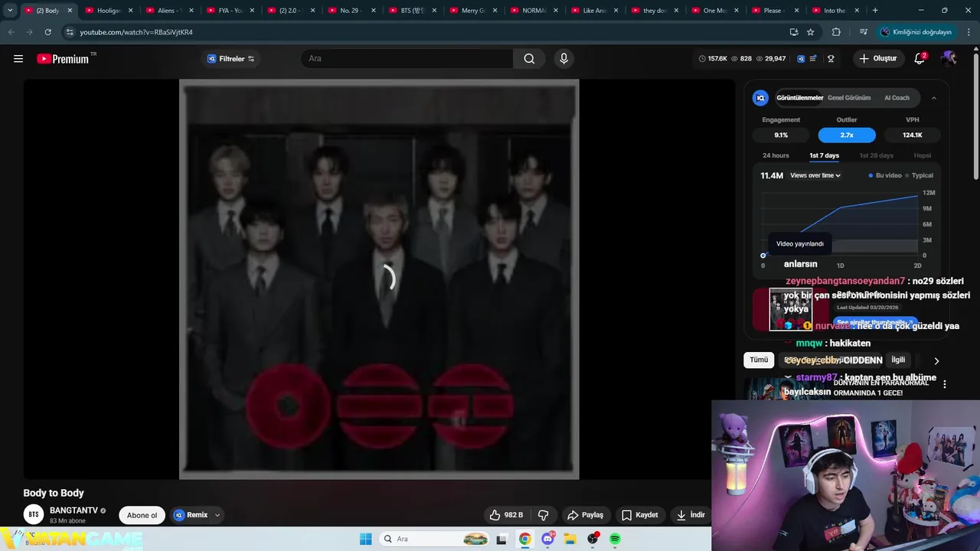Open the site info icon beside URL
Screen dimensions: 980x551
(70, 32)
